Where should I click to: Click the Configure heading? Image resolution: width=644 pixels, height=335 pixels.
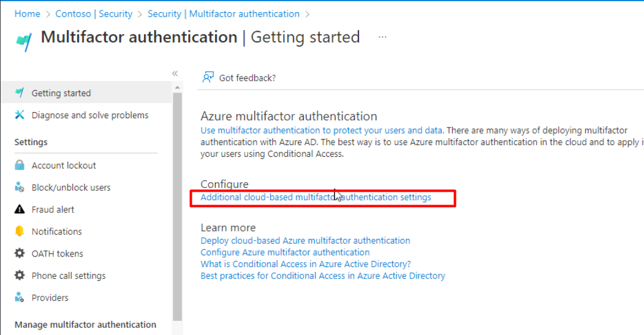click(x=224, y=184)
